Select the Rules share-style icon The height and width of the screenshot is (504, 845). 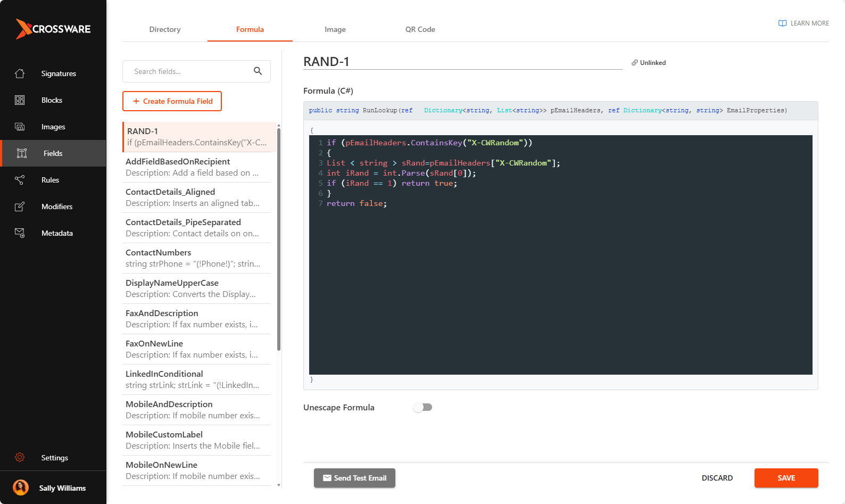point(20,180)
